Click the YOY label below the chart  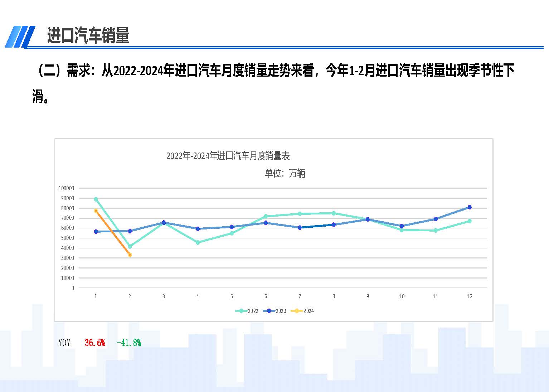click(x=64, y=343)
